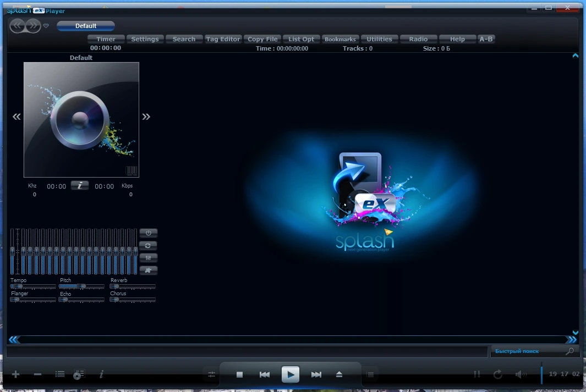Open the Settings menu

(145, 39)
